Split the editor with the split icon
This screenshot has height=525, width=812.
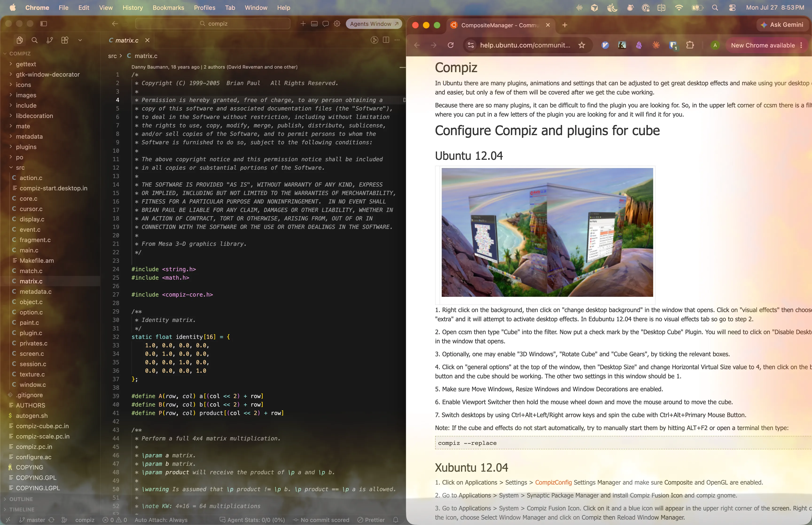click(386, 40)
